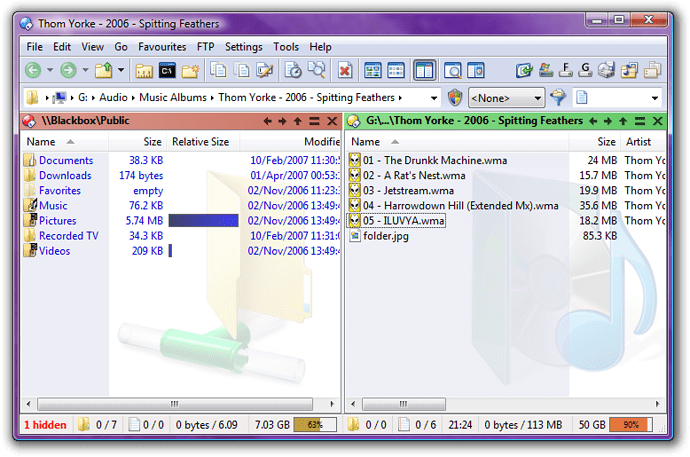The width and height of the screenshot is (690, 457).
Task: Expand the path bar history dropdown
Action: click(434, 98)
